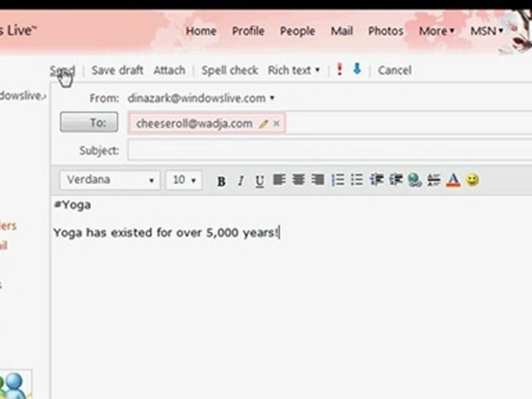Insert a bulleted list
The width and height of the screenshot is (532, 399).
(x=357, y=180)
